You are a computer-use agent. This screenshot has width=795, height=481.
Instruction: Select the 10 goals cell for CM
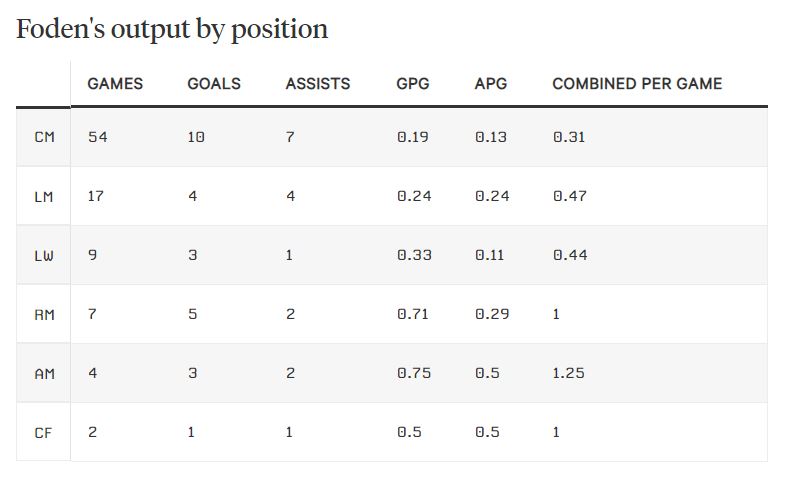(196, 137)
